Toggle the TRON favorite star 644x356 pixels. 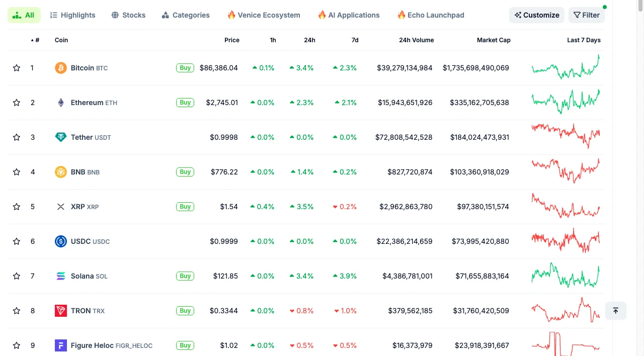click(17, 311)
